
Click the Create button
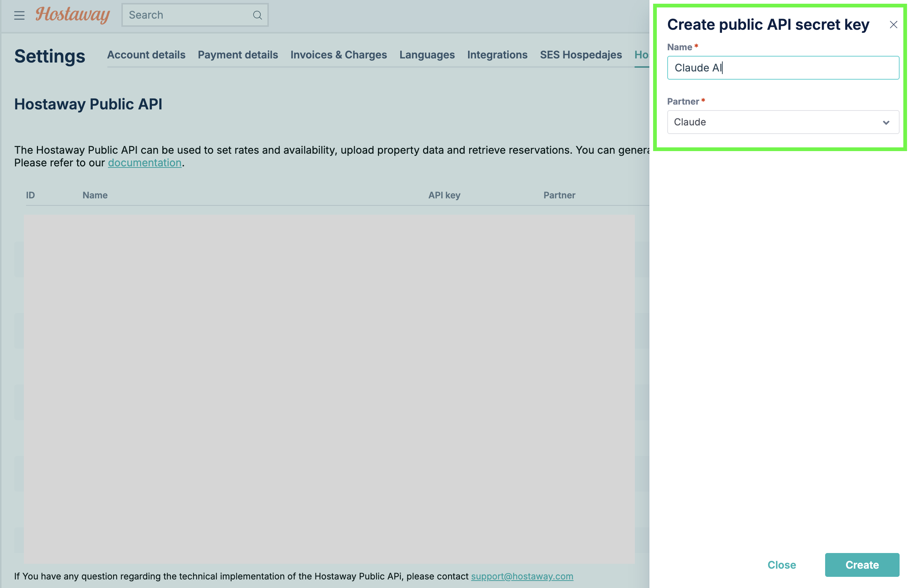tap(862, 565)
